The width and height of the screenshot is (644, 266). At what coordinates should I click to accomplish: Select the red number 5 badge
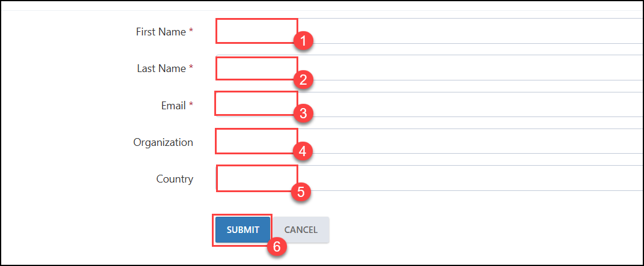(x=301, y=192)
